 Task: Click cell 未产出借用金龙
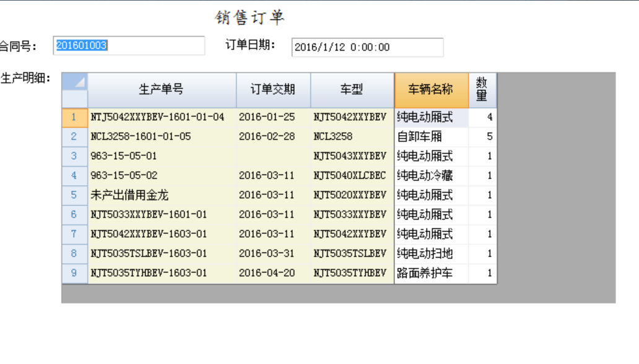point(162,196)
